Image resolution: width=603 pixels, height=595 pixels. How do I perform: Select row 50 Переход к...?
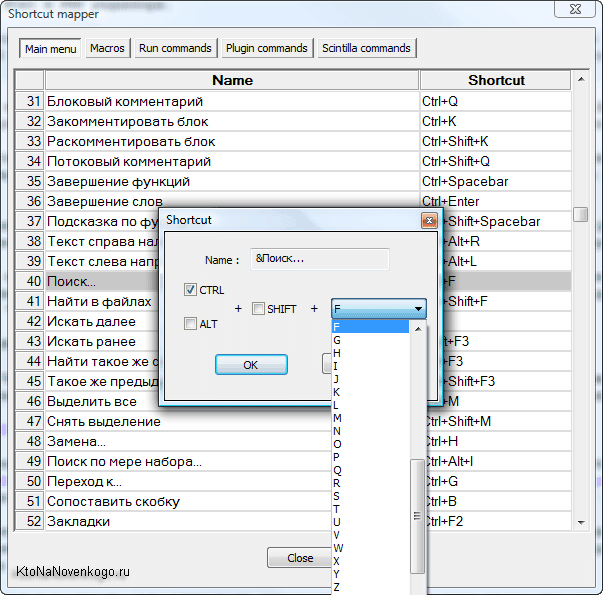point(188,482)
